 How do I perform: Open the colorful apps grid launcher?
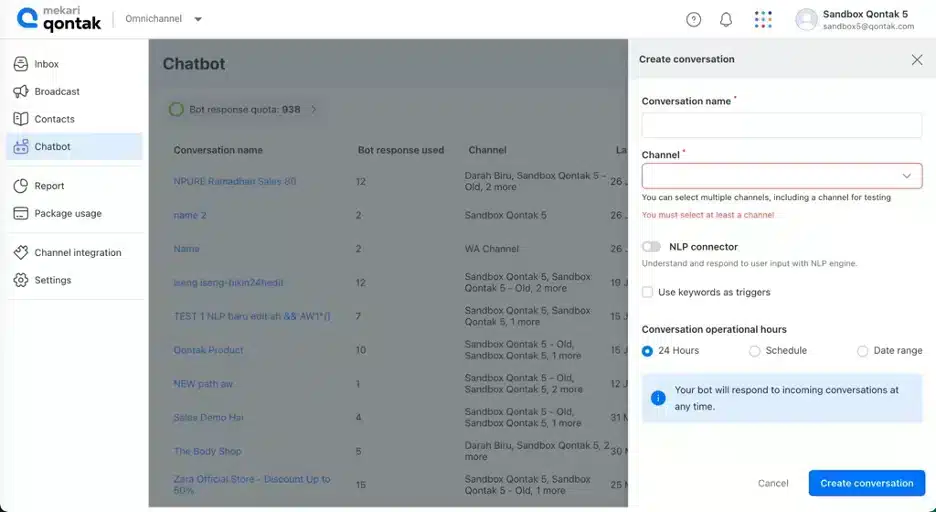763,20
